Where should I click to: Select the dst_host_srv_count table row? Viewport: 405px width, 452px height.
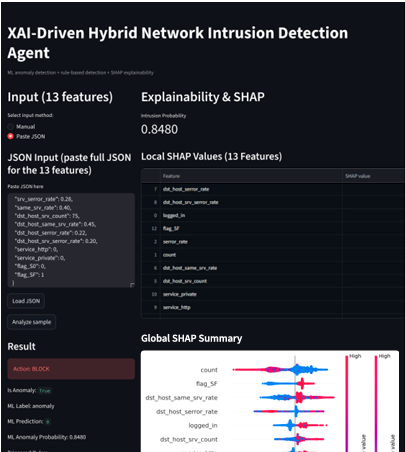tap(273, 281)
